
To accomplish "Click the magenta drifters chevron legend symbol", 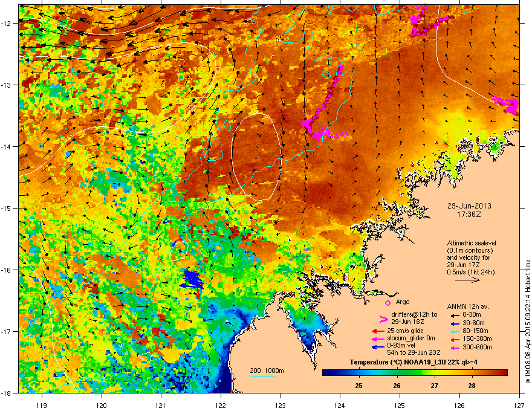I will pos(383,319).
